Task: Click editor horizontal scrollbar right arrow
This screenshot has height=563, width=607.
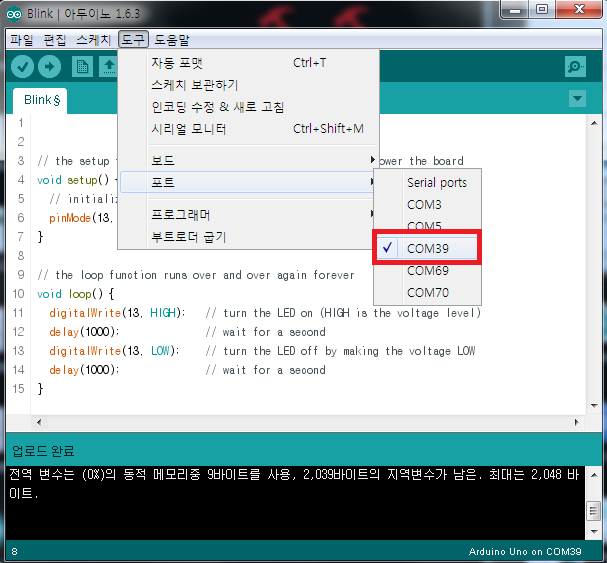Action: [x=576, y=422]
